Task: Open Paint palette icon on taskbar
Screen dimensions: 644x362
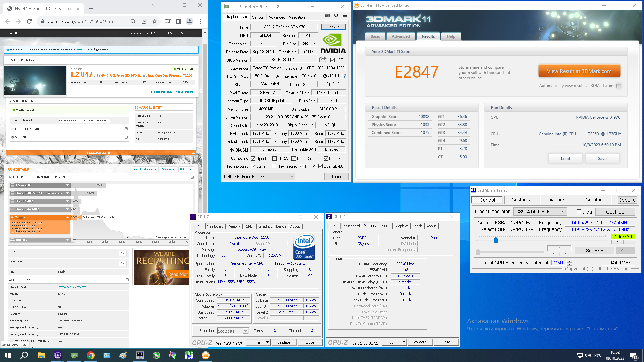Action: tap(123, 355)
